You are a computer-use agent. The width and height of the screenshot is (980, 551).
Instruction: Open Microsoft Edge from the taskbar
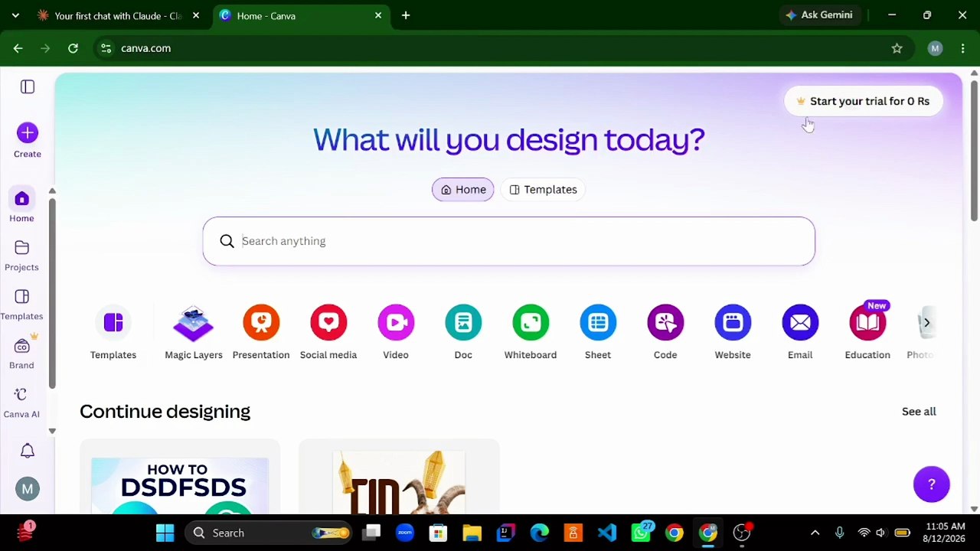click(x=540, y=533)
